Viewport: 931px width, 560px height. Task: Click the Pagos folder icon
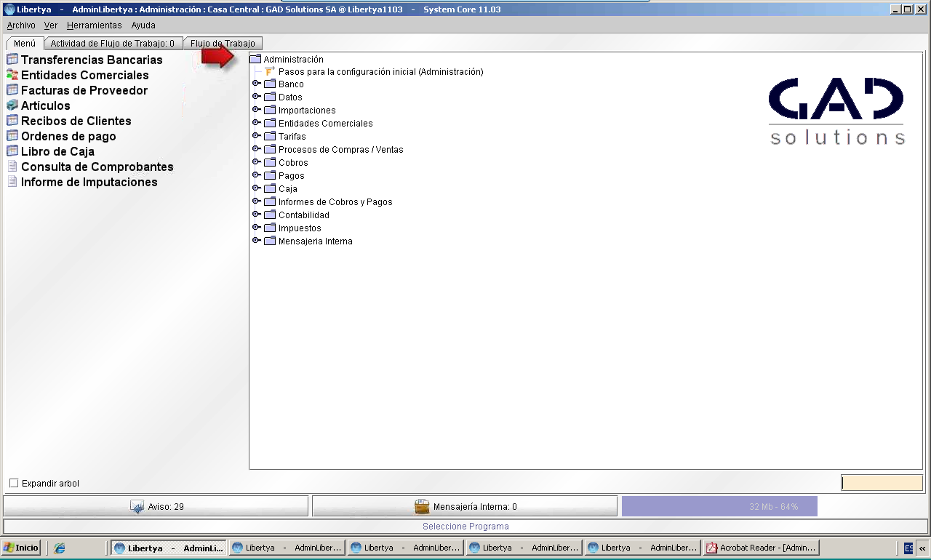coord(270,176)
